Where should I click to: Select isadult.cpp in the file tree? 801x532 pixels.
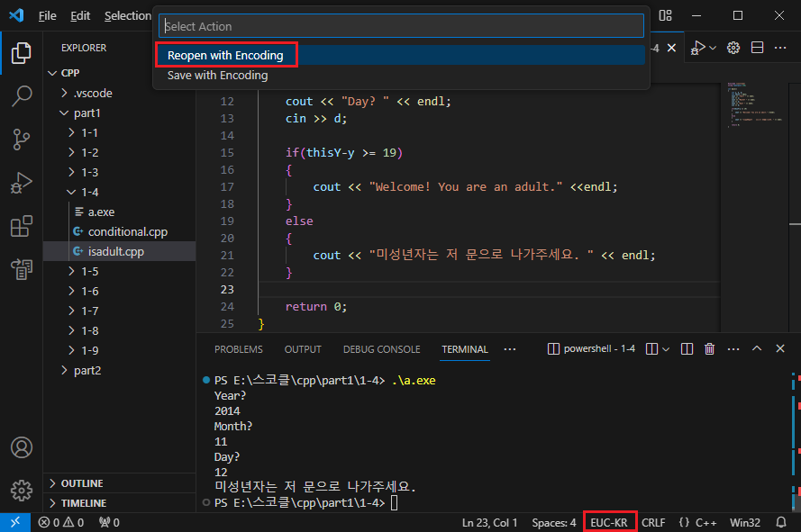click(x=120, y=251)
